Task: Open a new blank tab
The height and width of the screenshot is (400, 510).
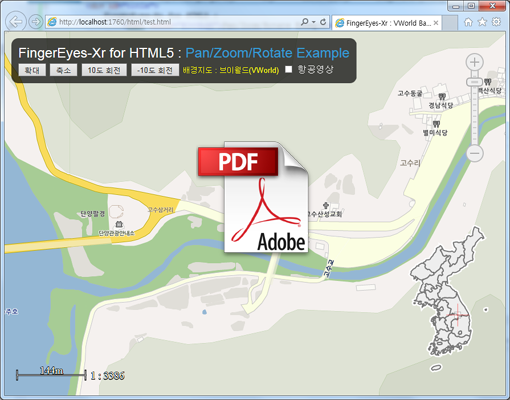Action: pos(450,23)
